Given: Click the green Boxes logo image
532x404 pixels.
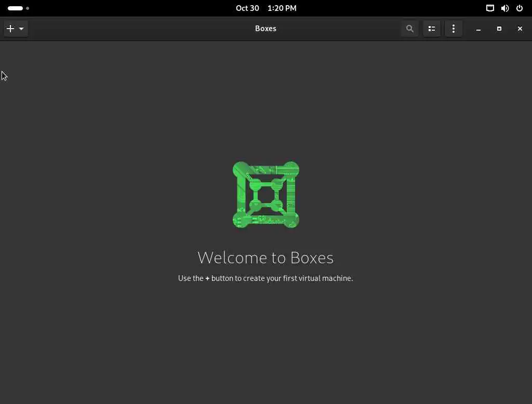Looking at the screenshot, I should (x=265, y=195).
